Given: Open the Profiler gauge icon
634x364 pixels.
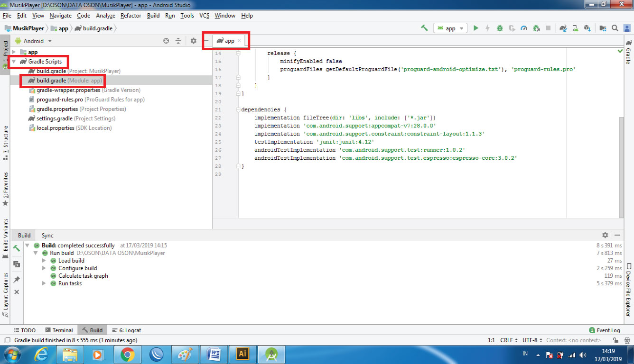Looking at the screenshot, I should tap(524, 28).
